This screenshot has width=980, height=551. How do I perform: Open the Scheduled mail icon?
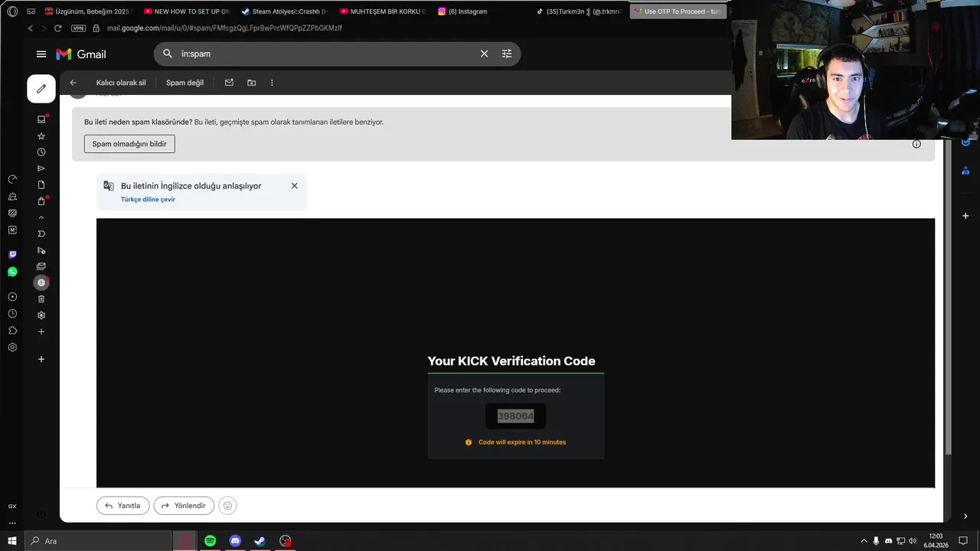(41, 250)
